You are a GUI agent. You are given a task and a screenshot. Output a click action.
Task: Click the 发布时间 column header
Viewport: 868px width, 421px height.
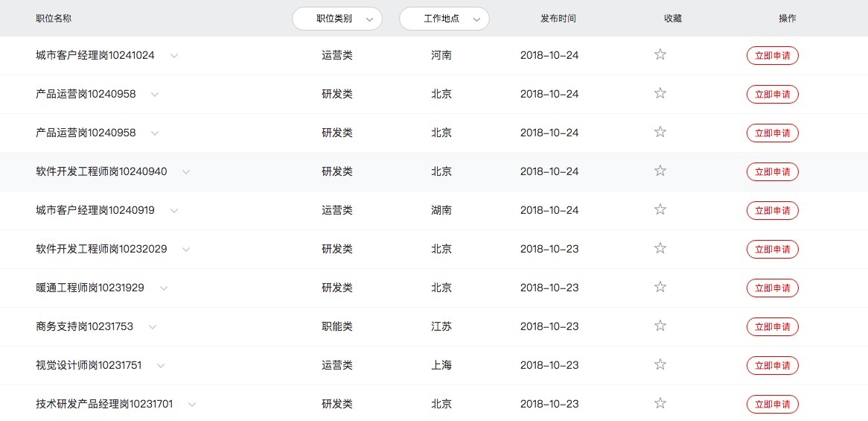(558, 19)
